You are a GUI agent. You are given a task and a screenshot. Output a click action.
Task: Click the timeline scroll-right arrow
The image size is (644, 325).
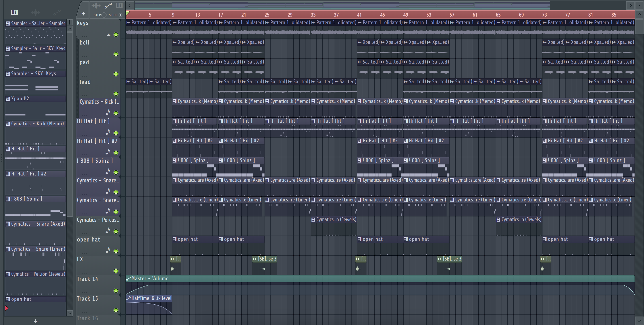point(631,5)
